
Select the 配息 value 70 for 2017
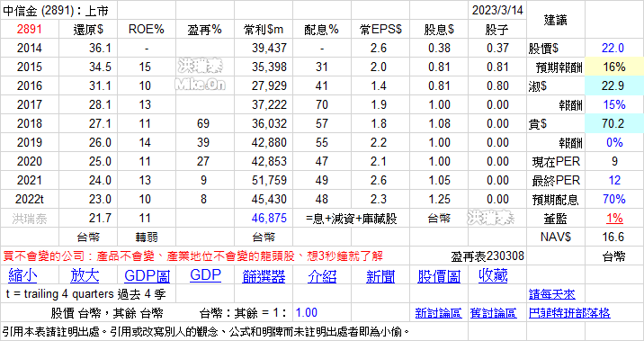pyautogui.click(x=322, y=104)
